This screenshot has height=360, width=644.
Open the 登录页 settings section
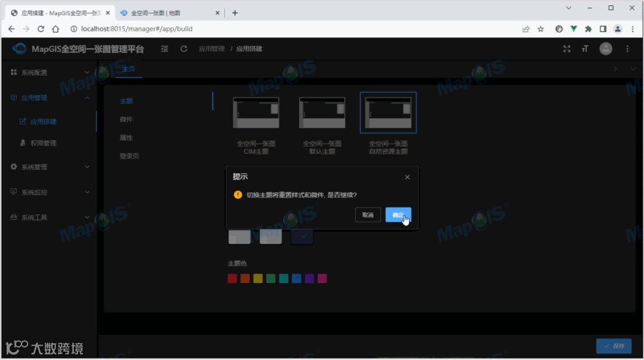coord(129,156)
